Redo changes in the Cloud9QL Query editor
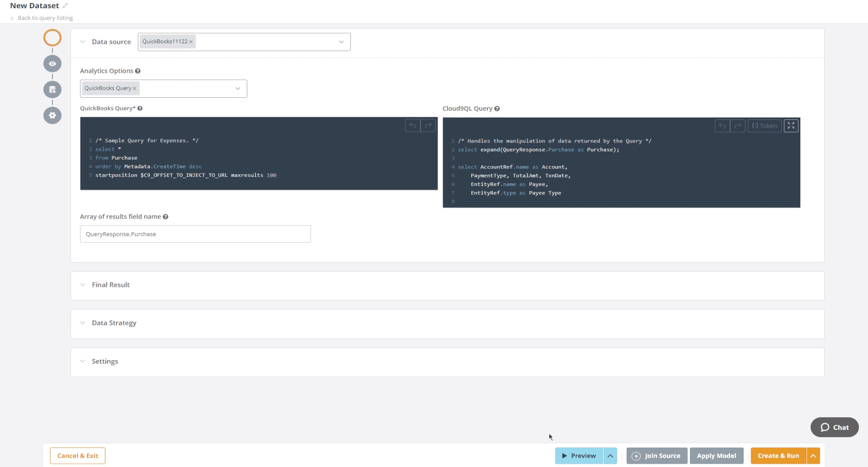Image resolution: width=868 pixels, height=467 pixels. [x=738, y=125]
